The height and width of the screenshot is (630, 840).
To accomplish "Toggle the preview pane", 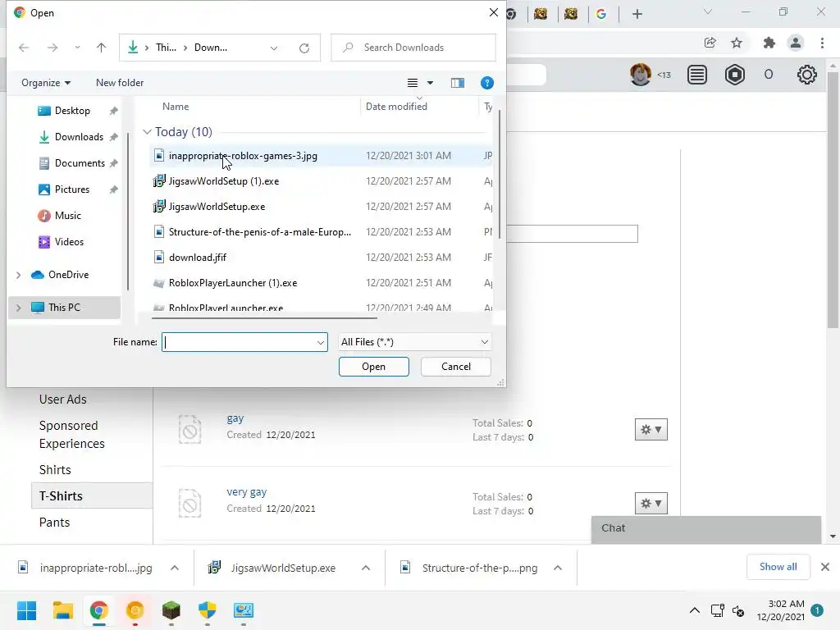I will coord(457,83).
